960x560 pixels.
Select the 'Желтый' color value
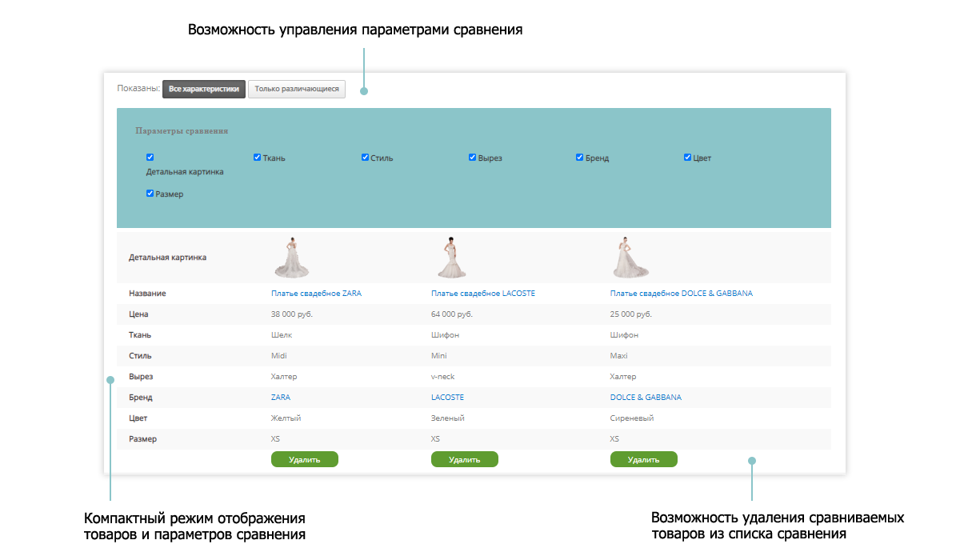[x=286, y=418]
